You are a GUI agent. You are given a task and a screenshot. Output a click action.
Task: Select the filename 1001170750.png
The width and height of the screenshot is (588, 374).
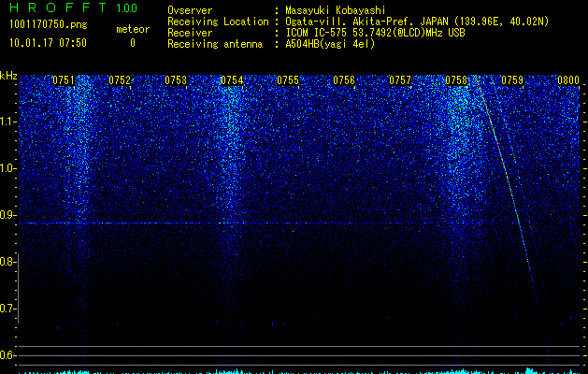49,25
